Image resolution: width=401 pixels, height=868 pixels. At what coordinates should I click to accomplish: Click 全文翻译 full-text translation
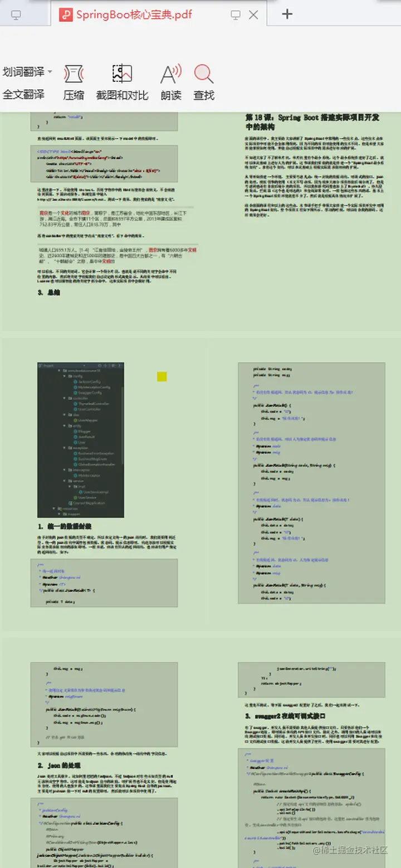click(23, 94)
